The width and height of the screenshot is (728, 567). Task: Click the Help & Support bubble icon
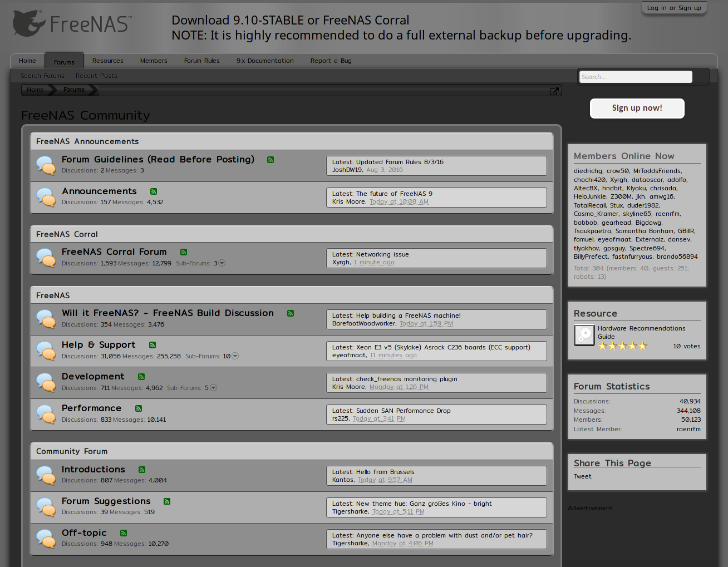pyautogui.click(x=46, y=351)
